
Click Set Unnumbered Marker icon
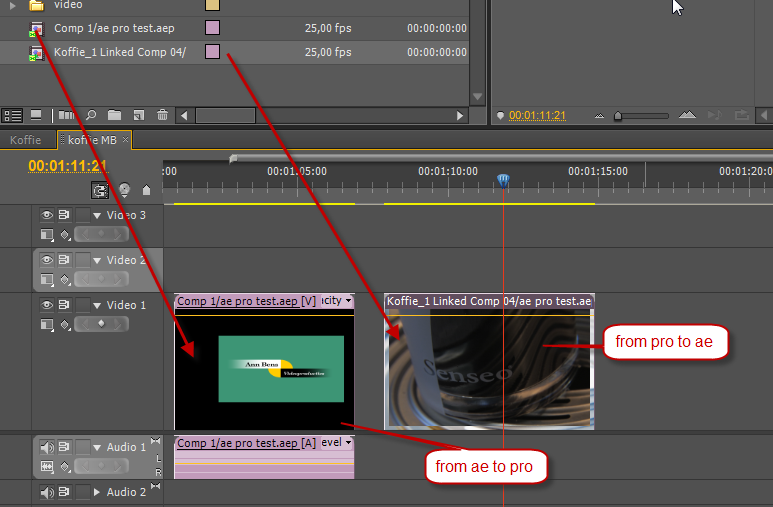point(146,190)
